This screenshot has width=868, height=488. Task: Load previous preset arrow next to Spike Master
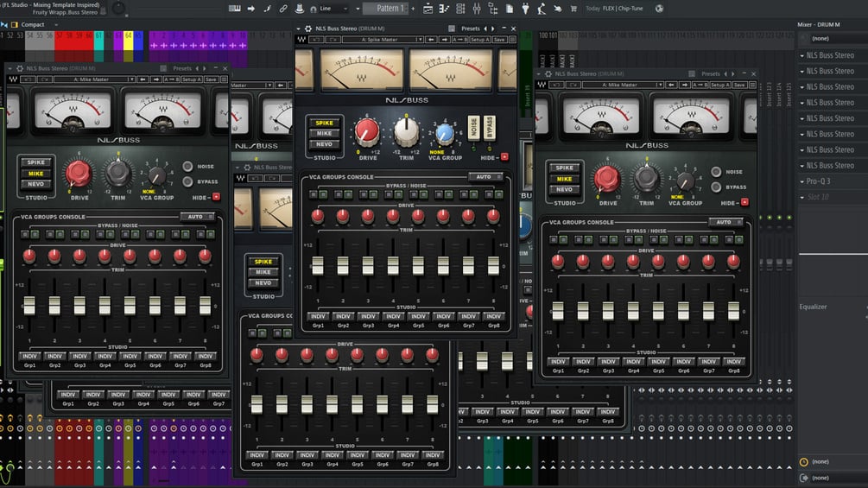click(432, 39)
